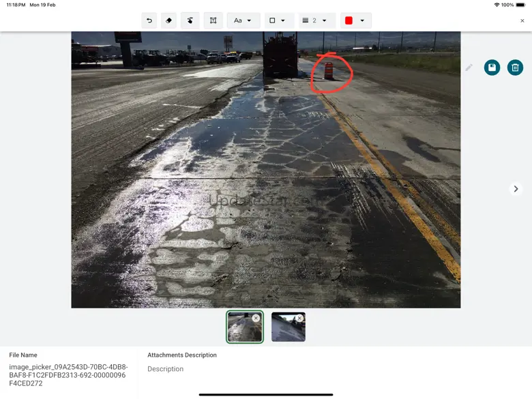Click the shape square icon
Viewport: 532px width, 399px height.
(x=272, y=20)
